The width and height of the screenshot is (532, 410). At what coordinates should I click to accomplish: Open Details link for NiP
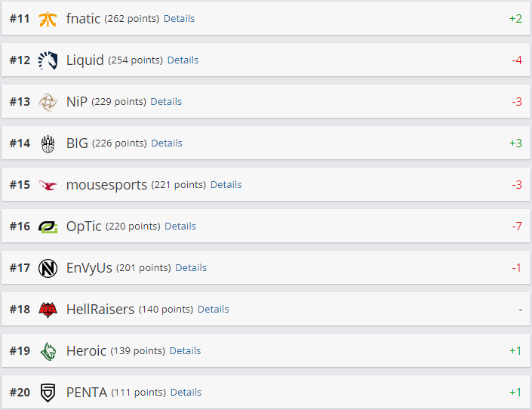(x=166, y=101)
